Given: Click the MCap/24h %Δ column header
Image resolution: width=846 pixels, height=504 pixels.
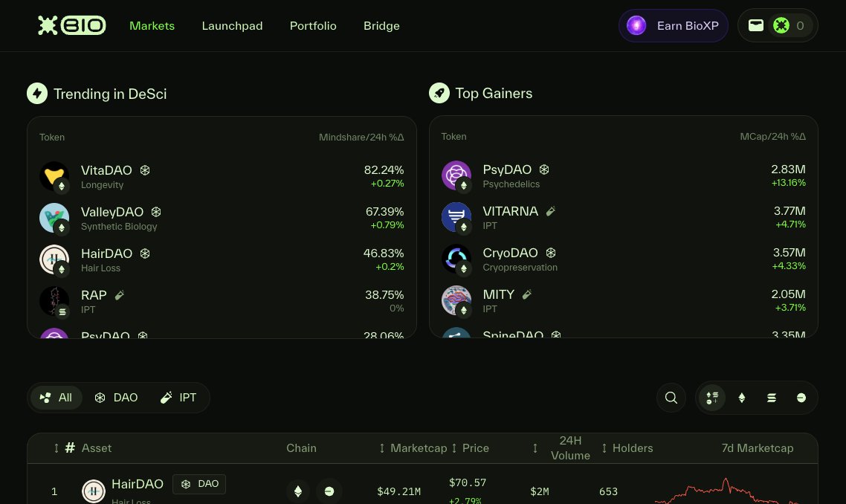Looking at the screenshot, I should pos(772,137).
